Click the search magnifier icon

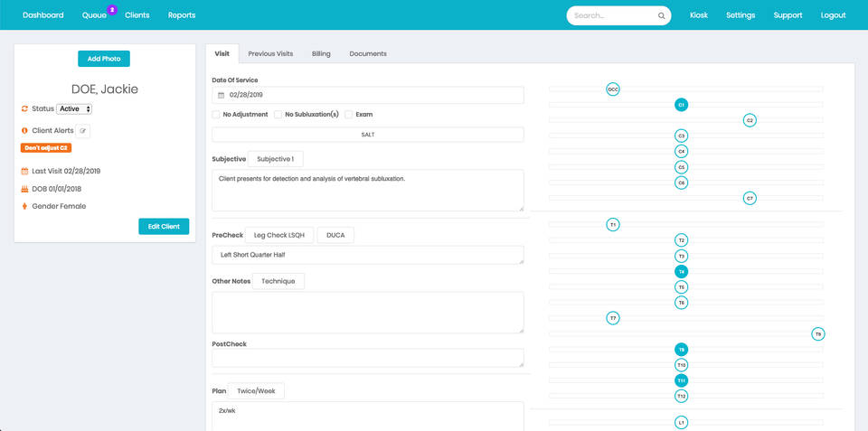tap(661, 16)
